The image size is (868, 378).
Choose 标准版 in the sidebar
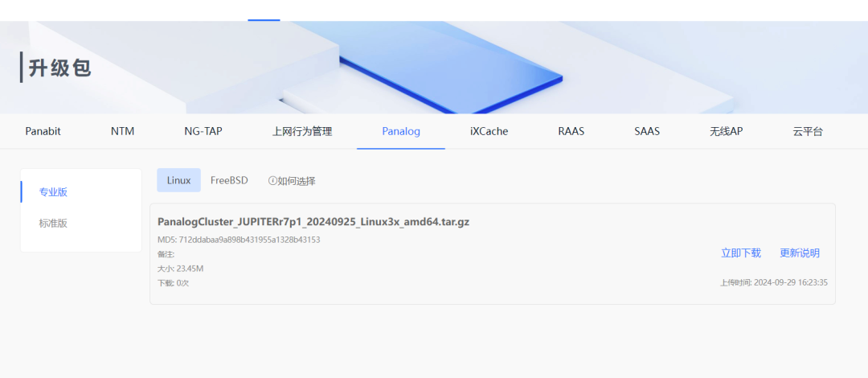pyautogui.click(x=53, y=224)
